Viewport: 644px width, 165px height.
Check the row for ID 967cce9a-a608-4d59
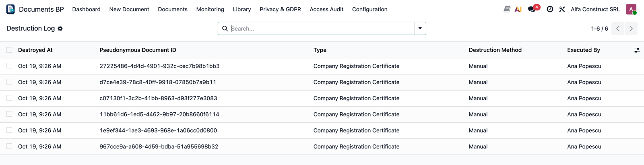(9, 146)
